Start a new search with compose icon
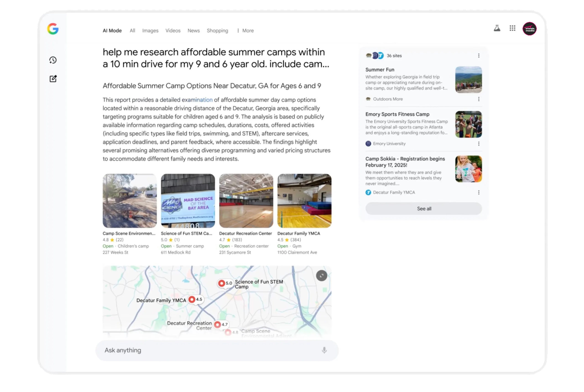This screenshot has width=584, height=392. tap(53, 79)
